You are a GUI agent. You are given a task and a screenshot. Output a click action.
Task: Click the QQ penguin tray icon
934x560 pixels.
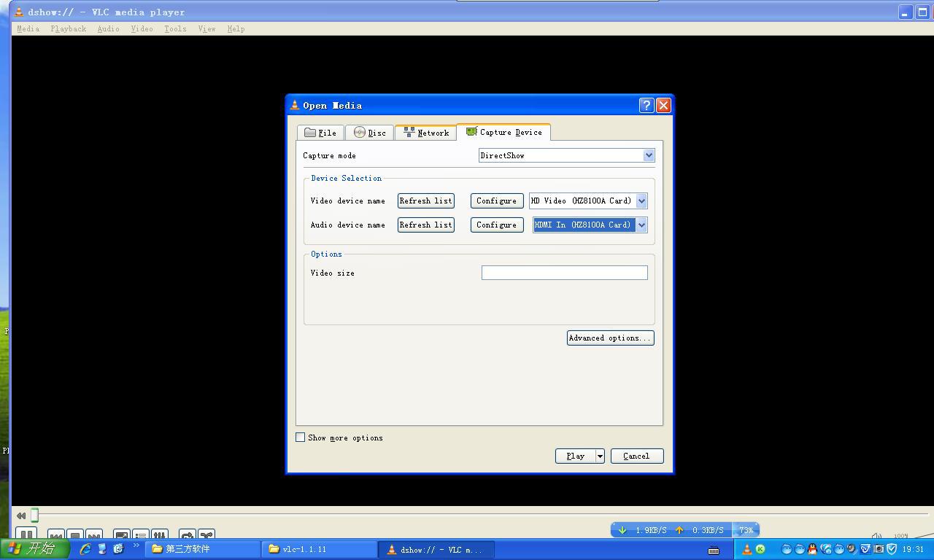813,549
